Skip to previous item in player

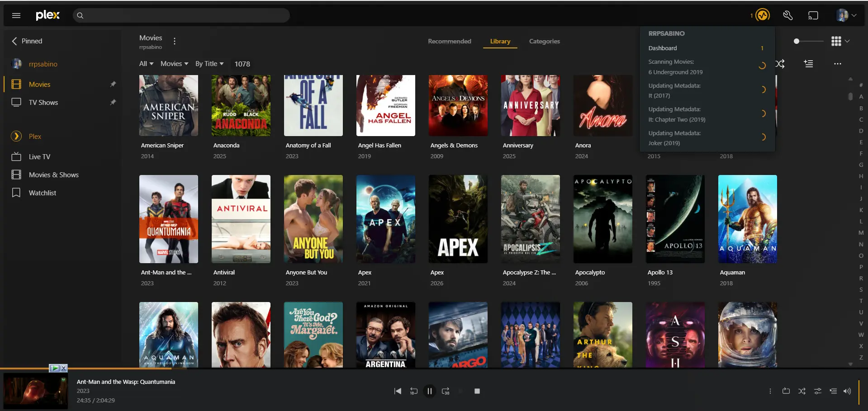coord(398,391)
